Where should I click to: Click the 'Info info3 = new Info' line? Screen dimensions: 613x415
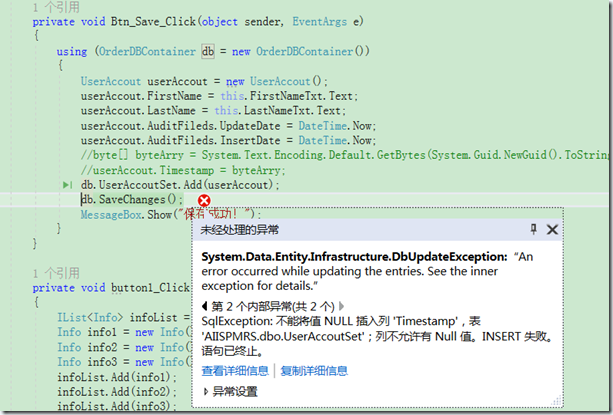tap(124, 362)
